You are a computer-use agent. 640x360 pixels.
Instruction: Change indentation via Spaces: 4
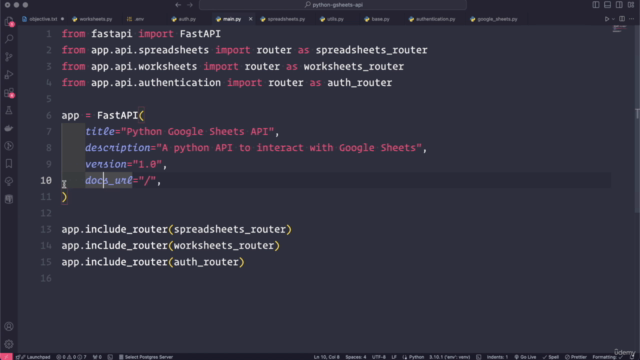pos(356,357)
